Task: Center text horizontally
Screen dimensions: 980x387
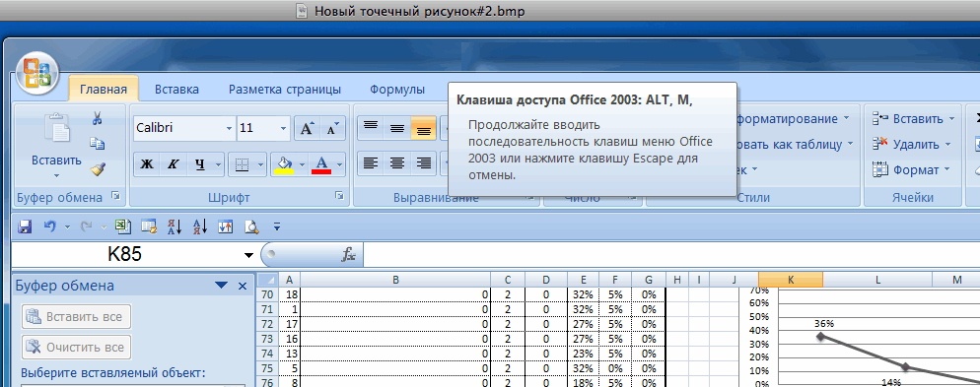Action: pyautogui.click(x=397, y=164)
